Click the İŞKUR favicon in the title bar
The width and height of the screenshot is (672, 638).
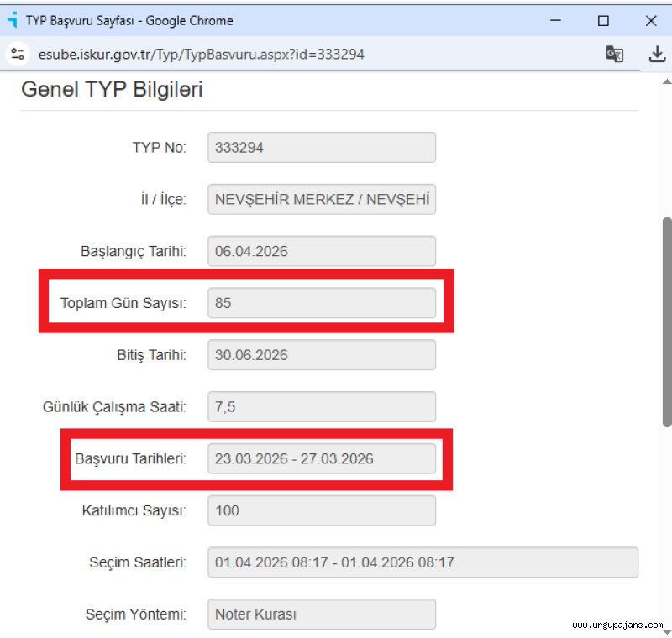pos(12,20)
